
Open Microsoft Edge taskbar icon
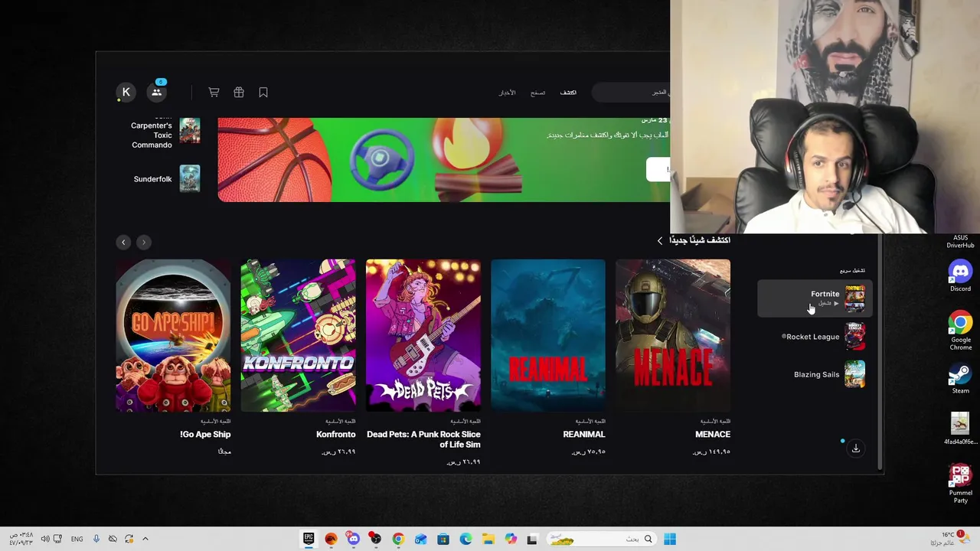pos(465,539)
